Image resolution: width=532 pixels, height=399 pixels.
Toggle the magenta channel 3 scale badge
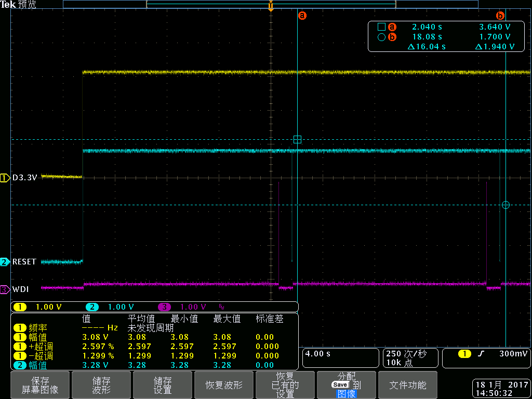click(x=164, y=307)
